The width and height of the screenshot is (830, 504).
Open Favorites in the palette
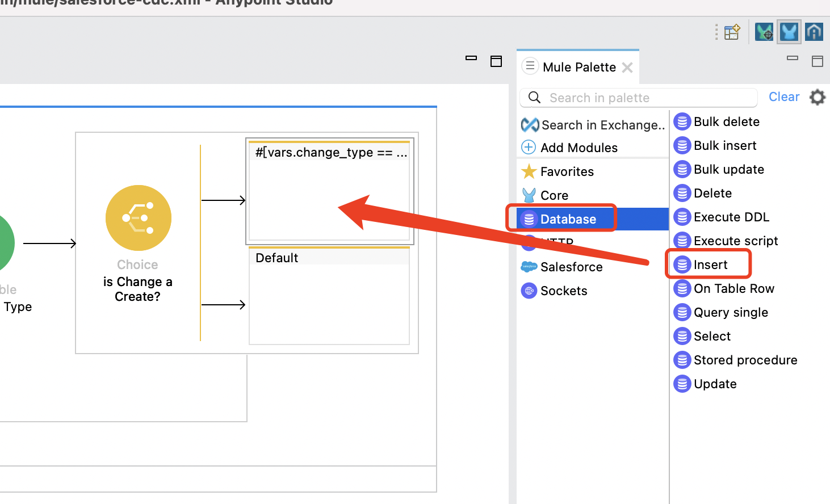(x=557, y=171)
